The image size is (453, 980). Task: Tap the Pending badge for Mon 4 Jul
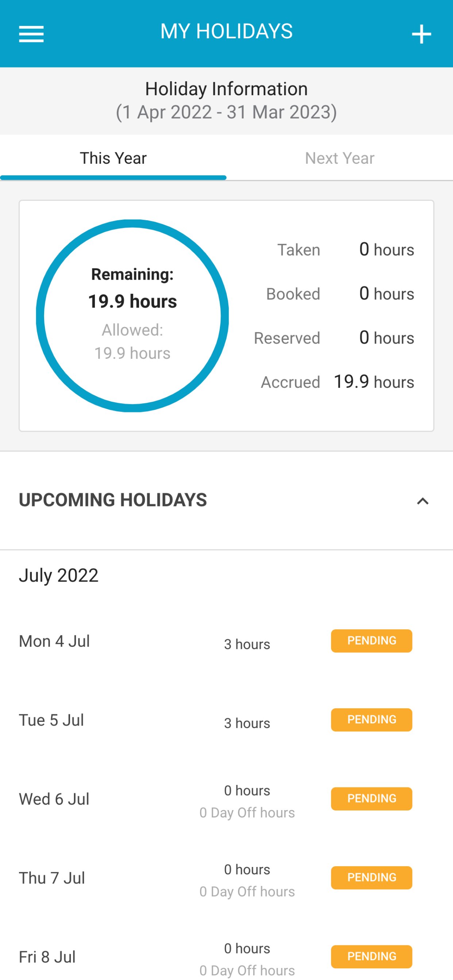point(372,641)
